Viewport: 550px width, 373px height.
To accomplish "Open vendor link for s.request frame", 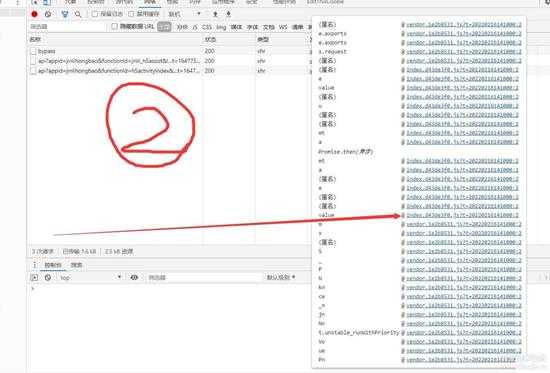I will pyautogui.click(x=464, y=52).
